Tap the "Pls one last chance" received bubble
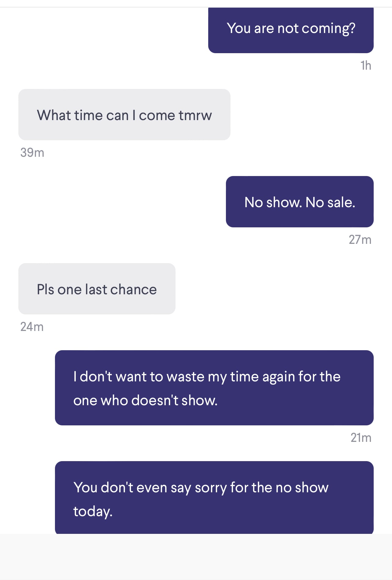The image size is (392, 580). tap(97, 289)
